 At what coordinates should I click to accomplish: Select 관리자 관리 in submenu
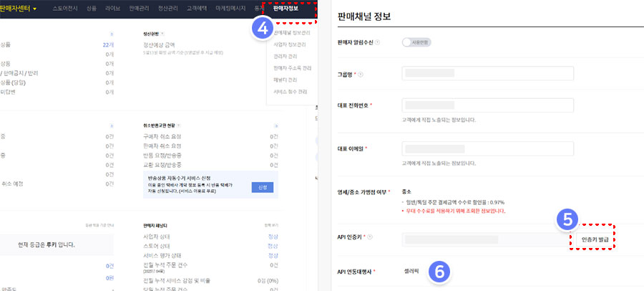tap(286, 56)
